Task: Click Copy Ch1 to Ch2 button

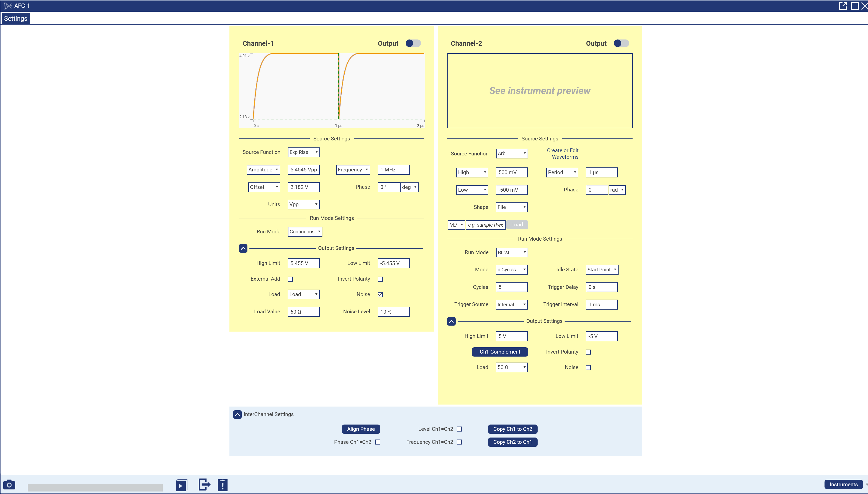Action: 512,429
